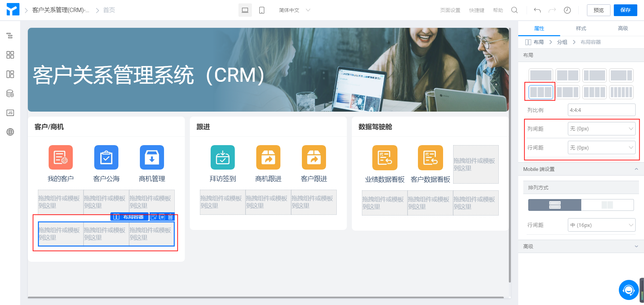Open the outline tree panel in the sidebar

click(10, 36)
